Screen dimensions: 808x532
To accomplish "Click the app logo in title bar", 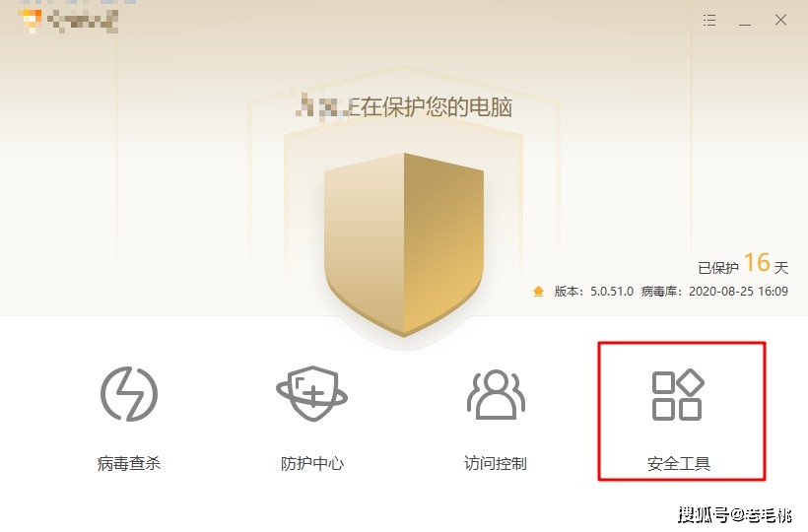I will [x=31, y=20].
